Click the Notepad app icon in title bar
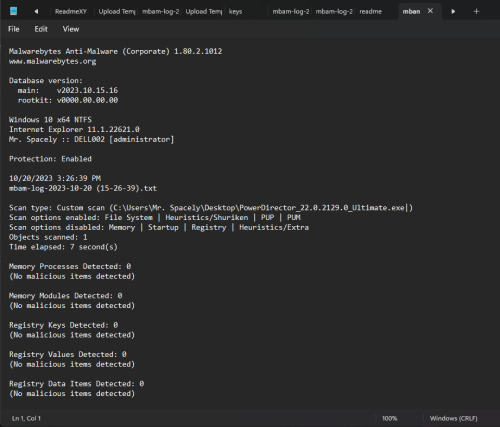Image resolution: width=500 pixels, height=427 pixels. coord(13,11)
